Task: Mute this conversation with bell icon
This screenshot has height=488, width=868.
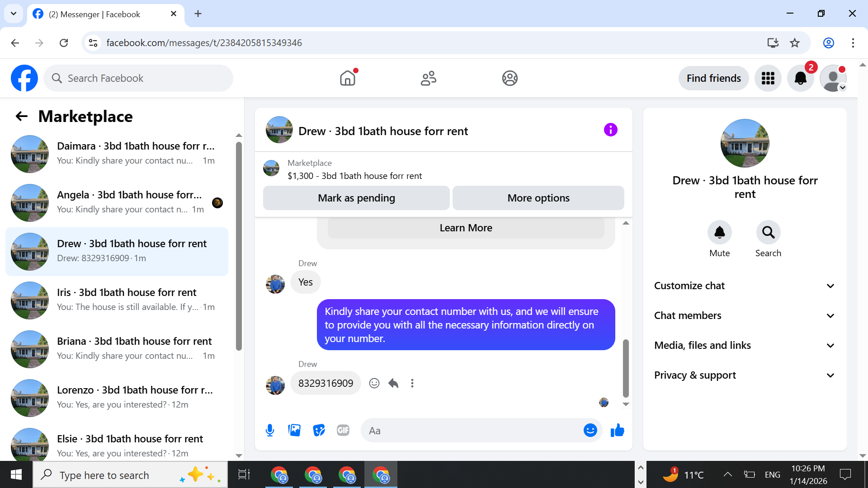Action: (719, 233)
